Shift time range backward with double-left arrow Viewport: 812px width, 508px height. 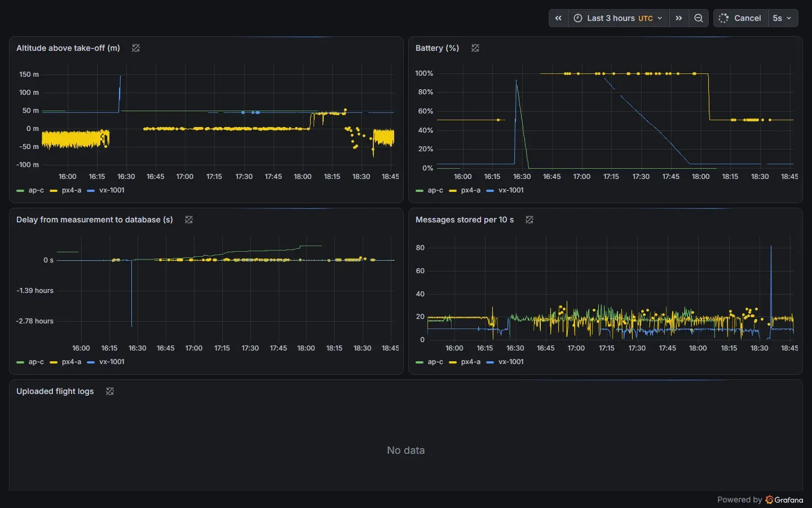tap(558, 18)
